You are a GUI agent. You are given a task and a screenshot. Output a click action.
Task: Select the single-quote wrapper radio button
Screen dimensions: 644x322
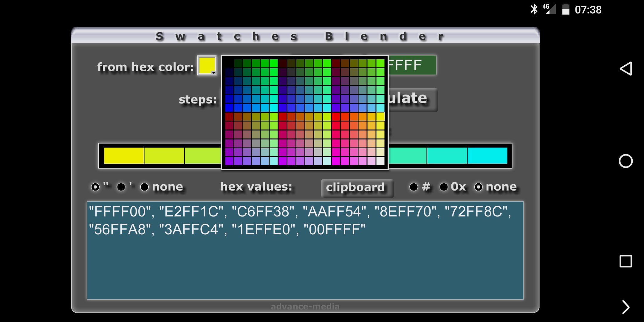(121, 187)
